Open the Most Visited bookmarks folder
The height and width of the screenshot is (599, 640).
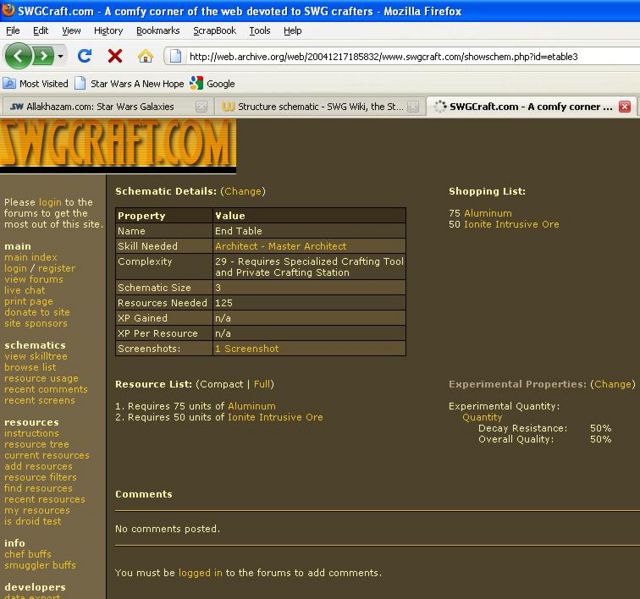(36, 84)
